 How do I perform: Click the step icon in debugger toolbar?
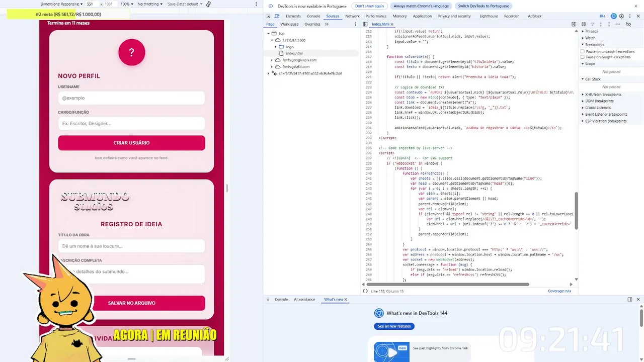(x=617, y=24)
